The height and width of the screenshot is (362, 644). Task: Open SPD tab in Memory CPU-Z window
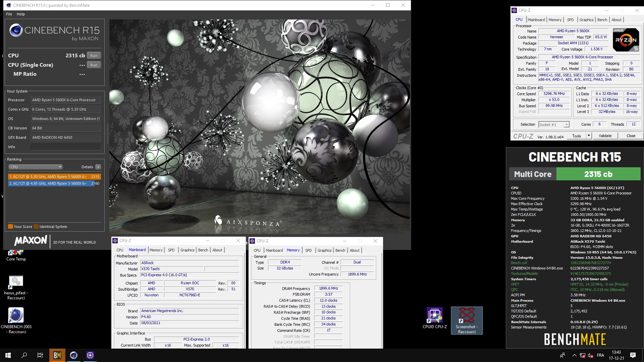[x=309, y=250]
